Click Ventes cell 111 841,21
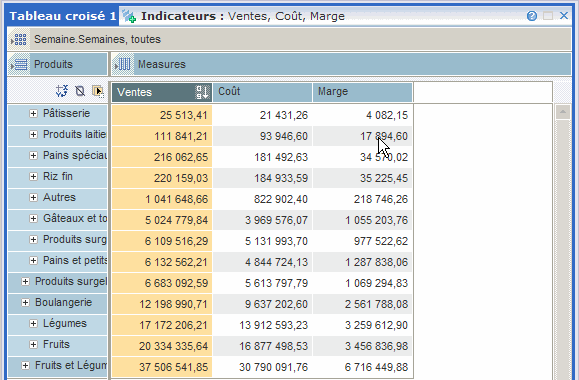The image size is (579, 380). pyautogui.click(x=162, y=136)
